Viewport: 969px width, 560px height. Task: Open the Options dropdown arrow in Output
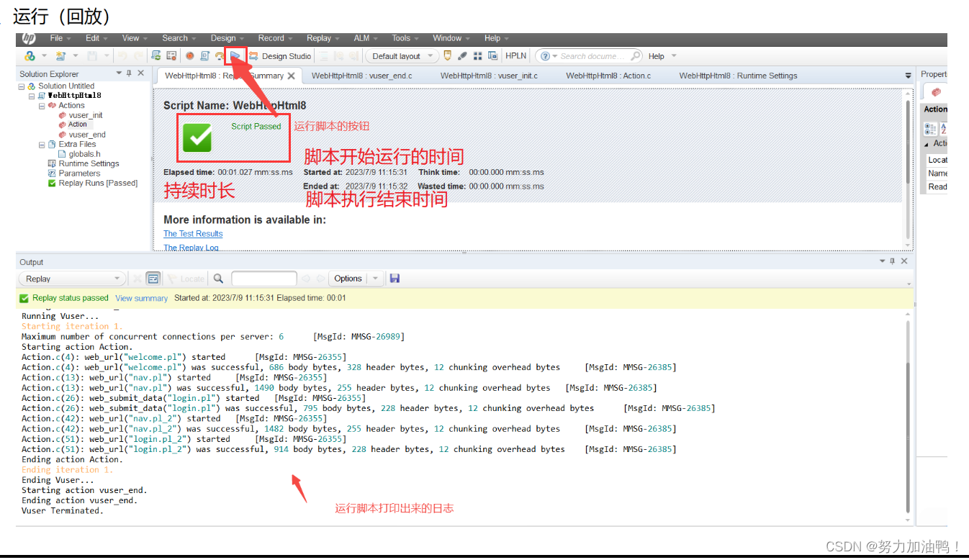coord(375,279)
